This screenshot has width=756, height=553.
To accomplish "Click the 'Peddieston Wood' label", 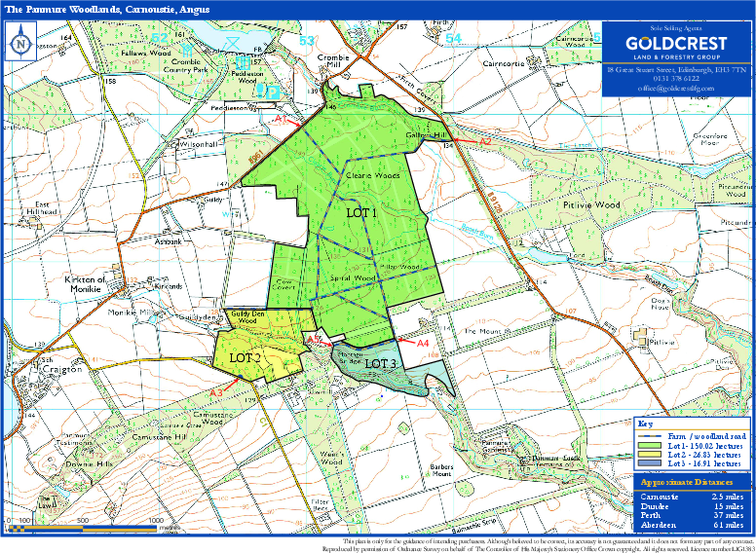I will [x=247, y=77].
